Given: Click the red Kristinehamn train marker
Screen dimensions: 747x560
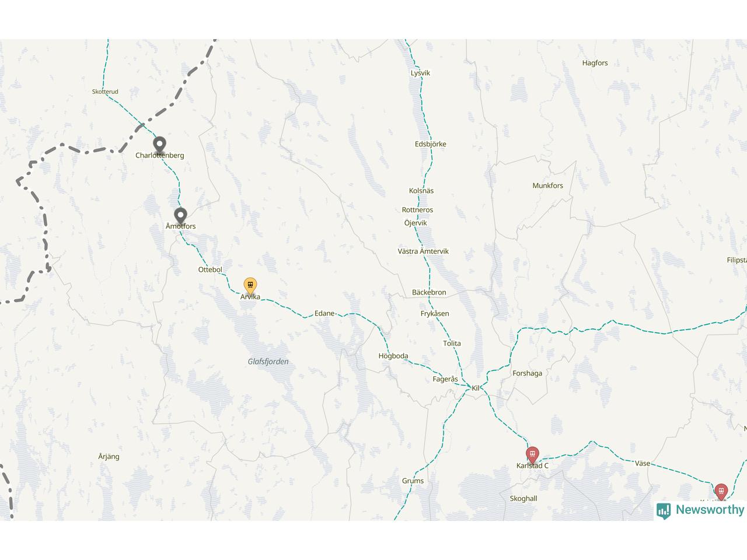Looking at the screenshot, I should point(721,492).
